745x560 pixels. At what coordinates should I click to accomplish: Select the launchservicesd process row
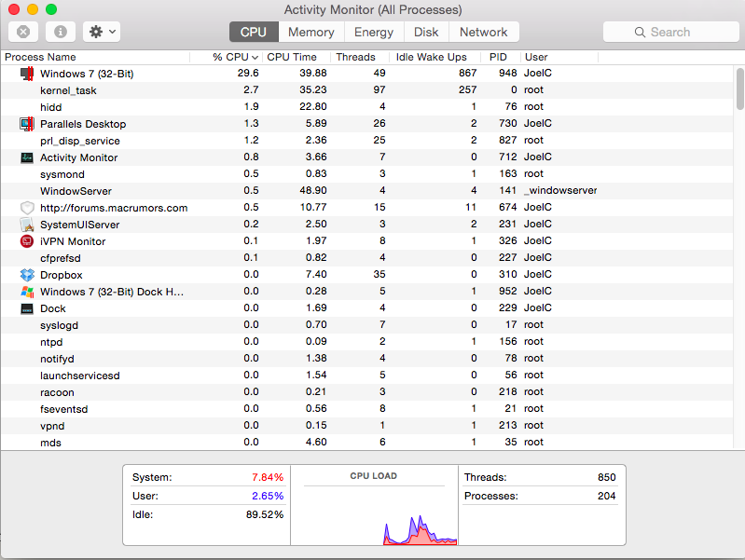tap(367, 376)
